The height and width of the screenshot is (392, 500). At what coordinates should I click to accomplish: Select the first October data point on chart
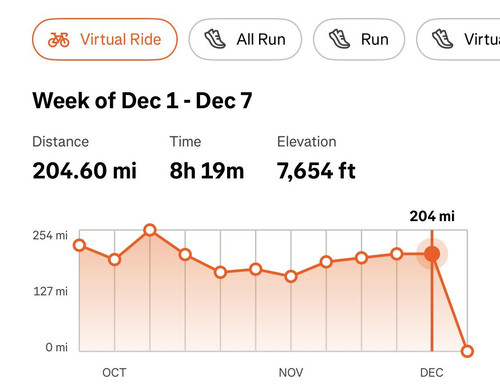coord(79,245)
